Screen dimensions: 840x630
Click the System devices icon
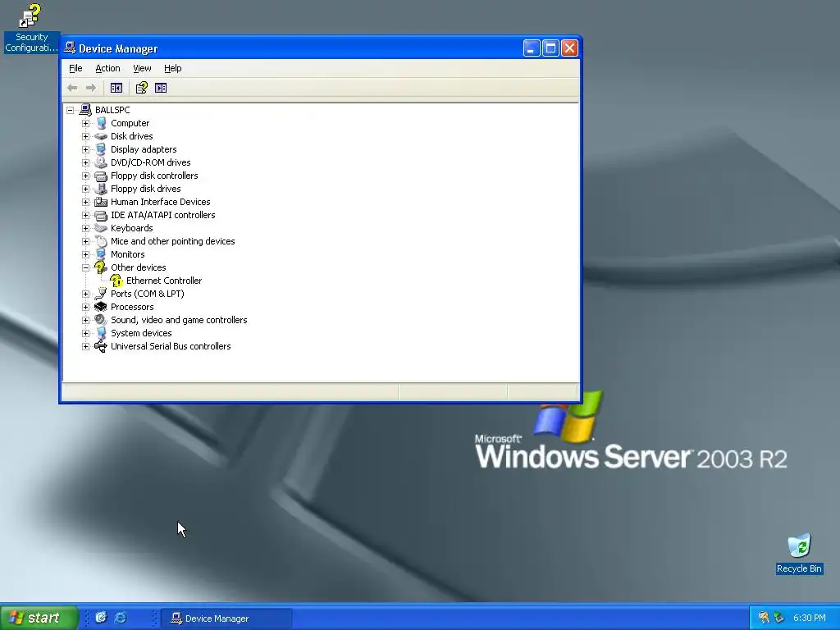(x=101, y=333)
